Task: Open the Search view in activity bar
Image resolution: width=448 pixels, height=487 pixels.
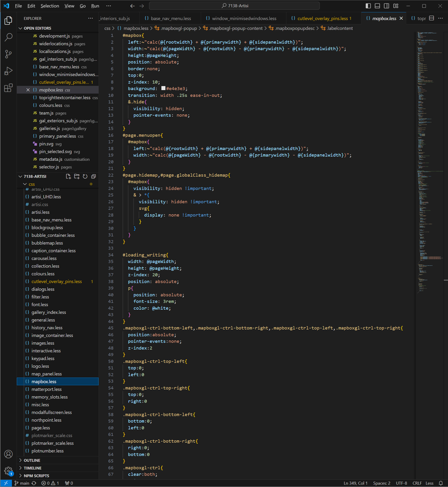Action: [x=9, y=37]
